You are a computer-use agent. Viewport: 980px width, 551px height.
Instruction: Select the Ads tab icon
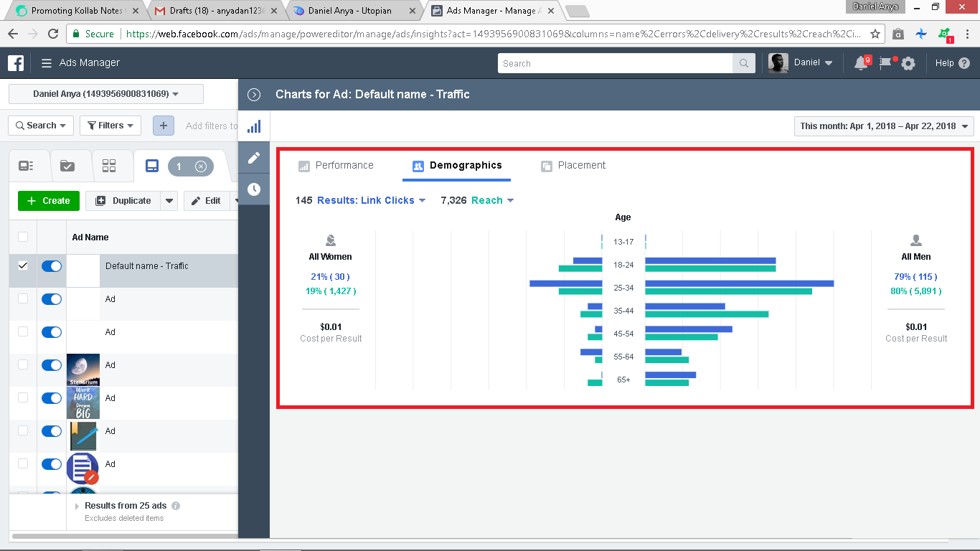[x=151, y=166]
